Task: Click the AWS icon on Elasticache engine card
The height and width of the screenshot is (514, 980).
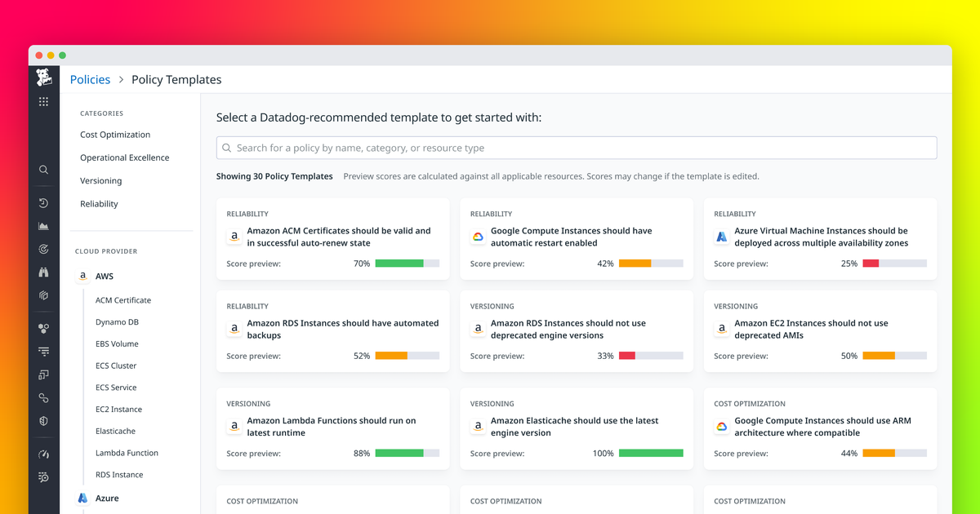Action: (x=478, y=427)
